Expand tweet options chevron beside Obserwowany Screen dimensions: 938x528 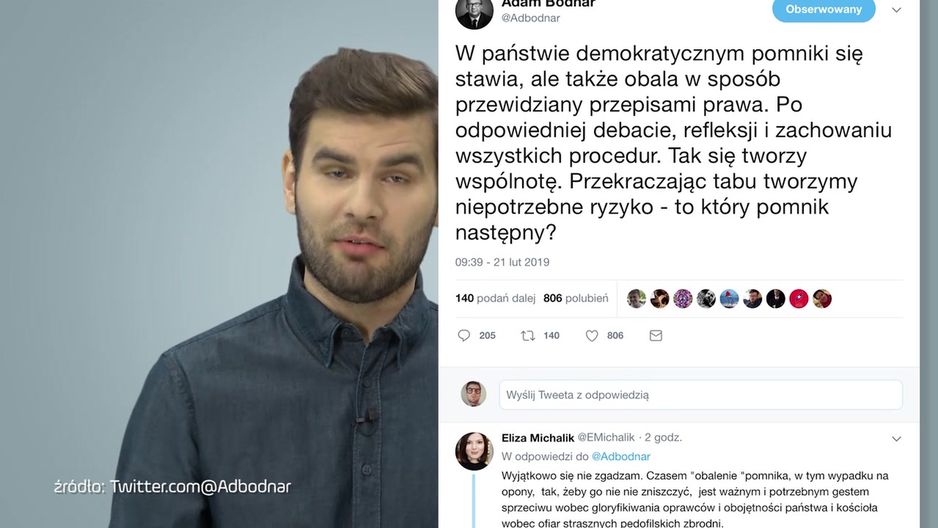pyautogui.click(x=896, y=10)
